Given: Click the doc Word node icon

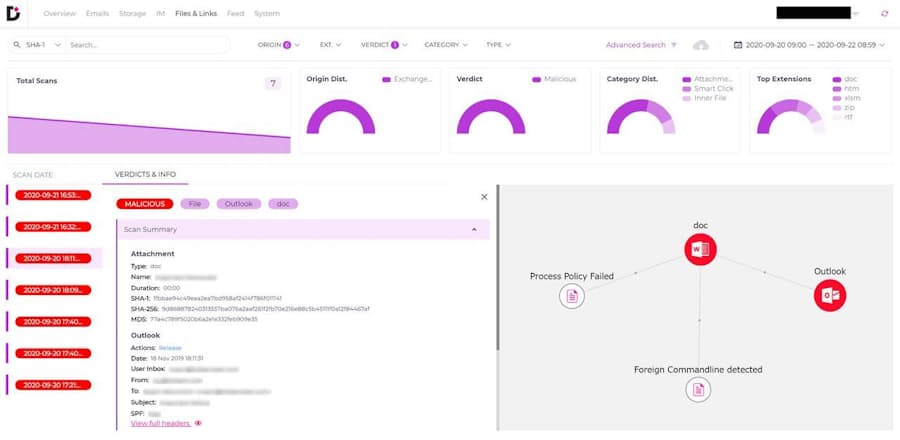Looking at the screenshot, I should [x=700, y=249].
